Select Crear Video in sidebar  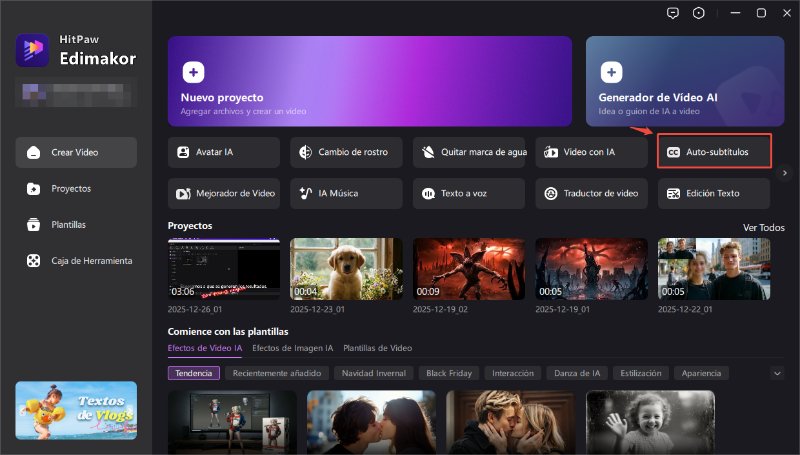(76, 153)
